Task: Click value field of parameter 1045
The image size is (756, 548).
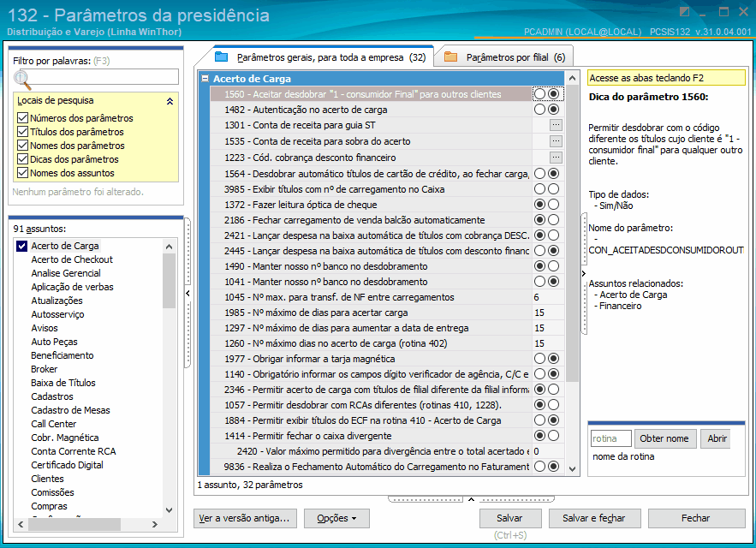Action: click(x=548, y=297)
